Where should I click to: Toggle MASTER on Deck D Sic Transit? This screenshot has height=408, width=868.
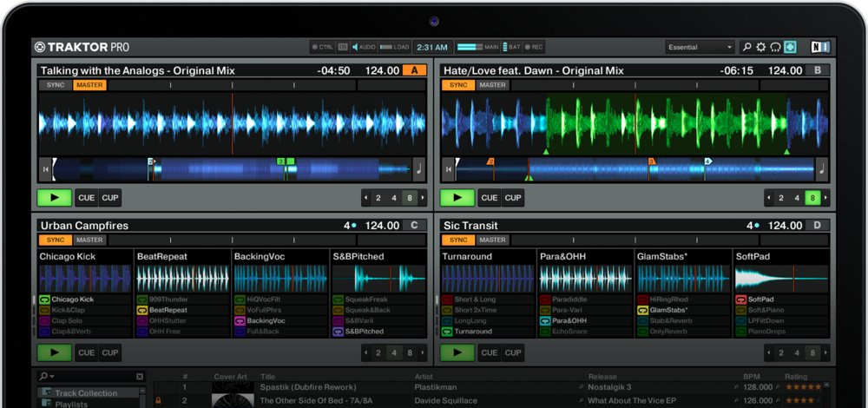pos(493,240)
